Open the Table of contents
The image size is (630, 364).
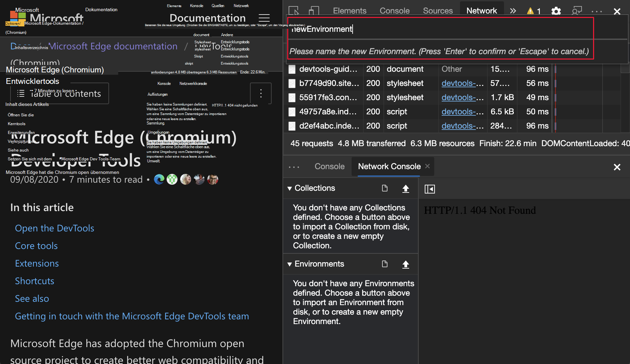pos(60,93)
